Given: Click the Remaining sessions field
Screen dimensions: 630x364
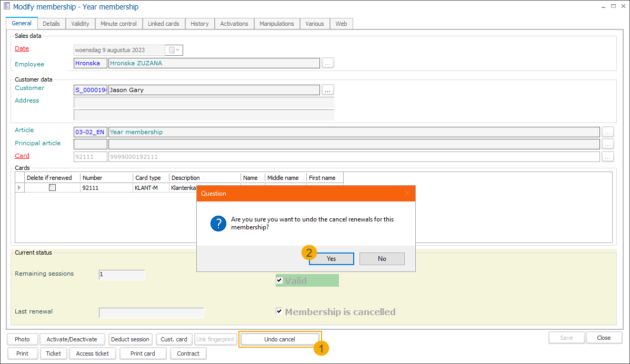Looking at the screenshot, I should coord(122,275).
